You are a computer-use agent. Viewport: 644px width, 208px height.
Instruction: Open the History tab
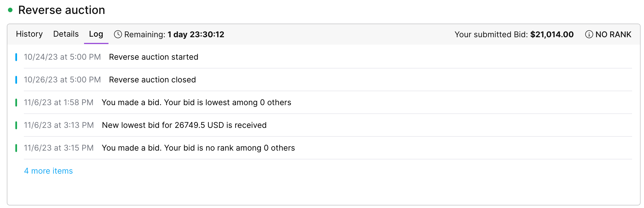29,34
